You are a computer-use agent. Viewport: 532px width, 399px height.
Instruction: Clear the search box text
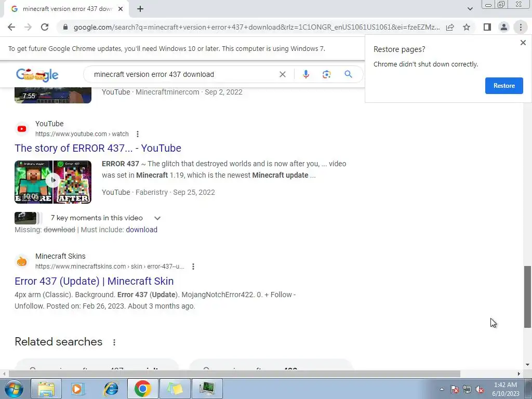click(282, 74)
